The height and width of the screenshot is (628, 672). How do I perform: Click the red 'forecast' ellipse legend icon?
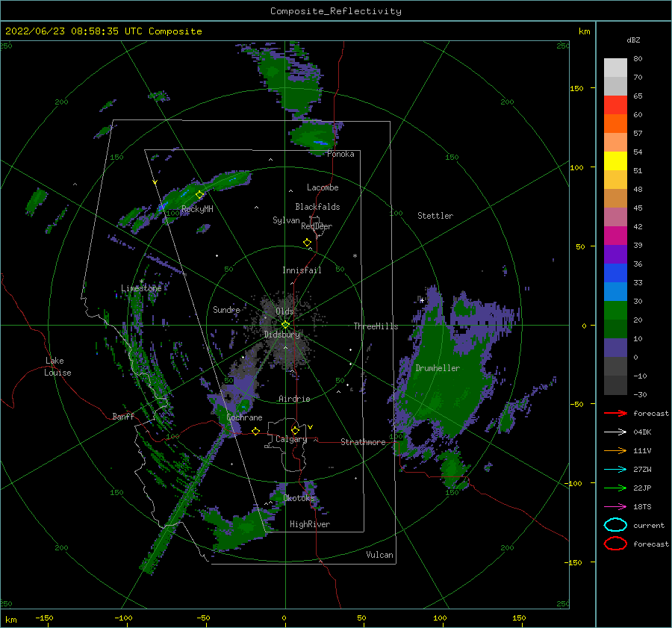tap(615, 544)
